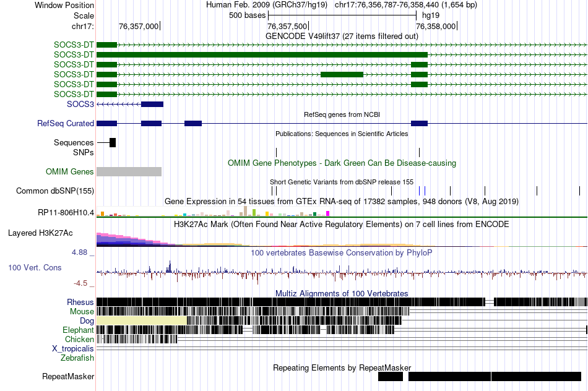Viewport: 588px width, 391px height.
Task: Open GTEx Gene Expression in 54 tissues title
Action: click(x=342, y=201)
